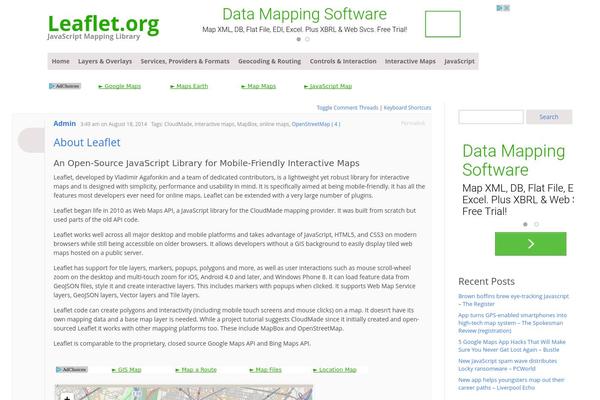The height and width of the screenshot is (400, 600).
Task: Open Interactive Maps menu
Action: (410, 61)
